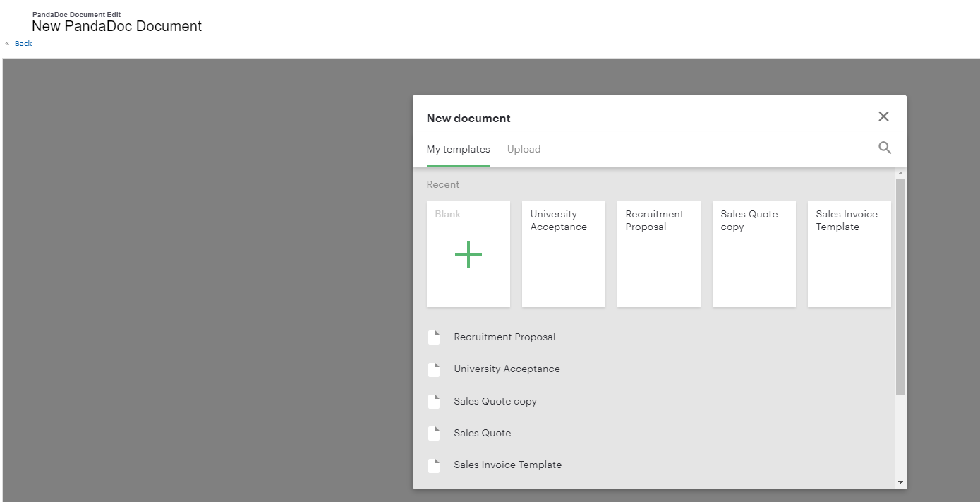This screenshot has width=980, height=502.
Task: Select University Acceptance in the list
Action: coord(507,369)
